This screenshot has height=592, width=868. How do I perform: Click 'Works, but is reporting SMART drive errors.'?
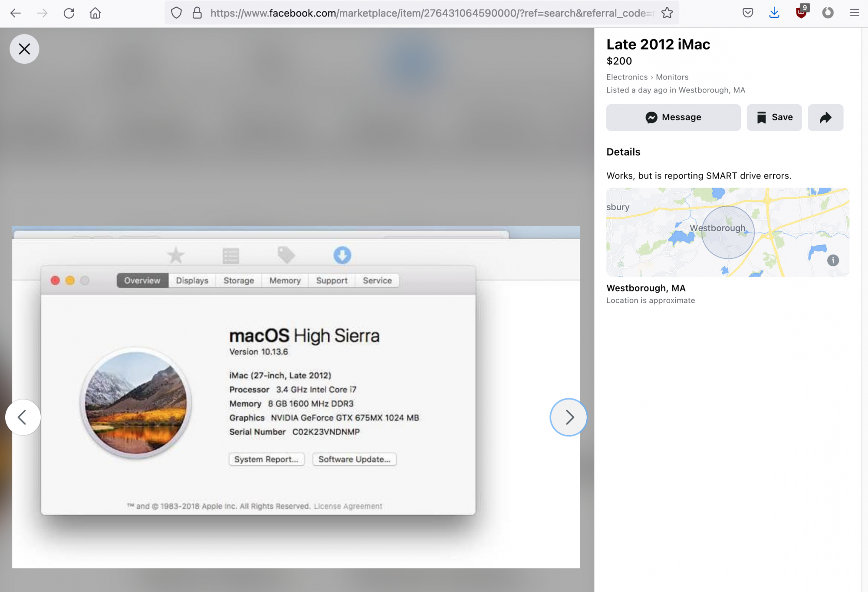pos(699,175)
